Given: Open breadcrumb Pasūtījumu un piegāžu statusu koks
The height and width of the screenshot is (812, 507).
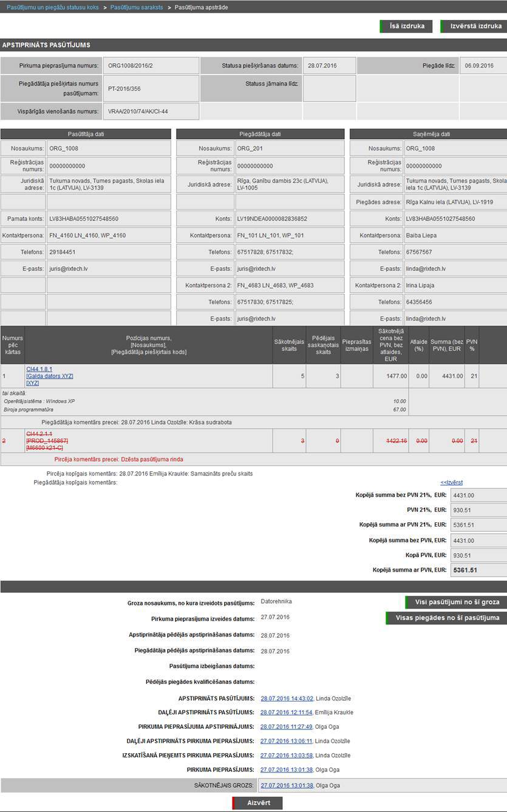Looking at the screenshot, I should pos(52,7).
